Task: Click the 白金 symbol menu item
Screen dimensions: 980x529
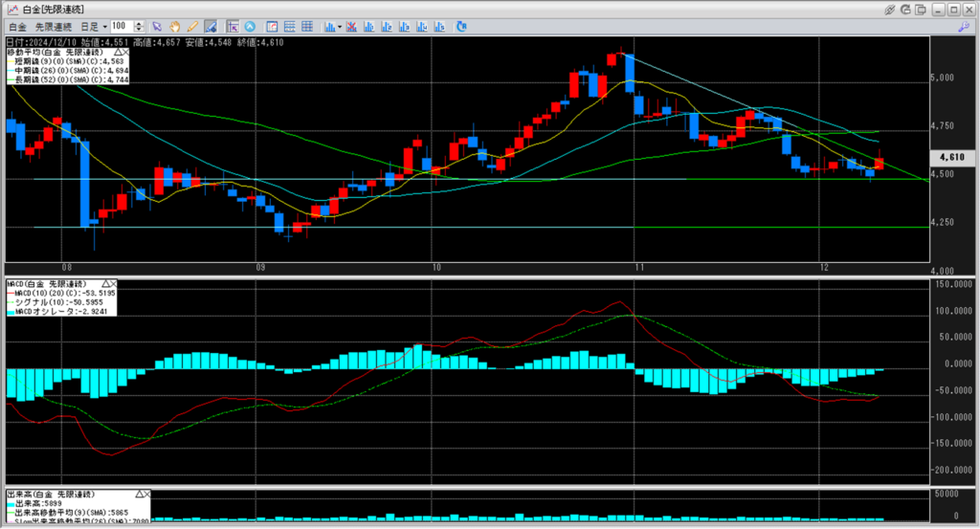Action: (x=17, y=26)
